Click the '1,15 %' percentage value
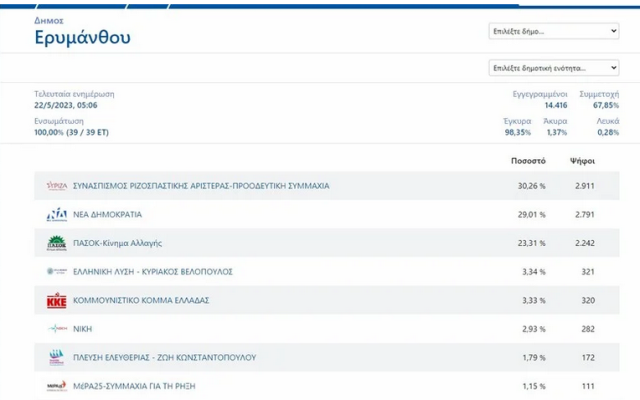The width and height of the screenshot is (640, 400). click(534, 386)
